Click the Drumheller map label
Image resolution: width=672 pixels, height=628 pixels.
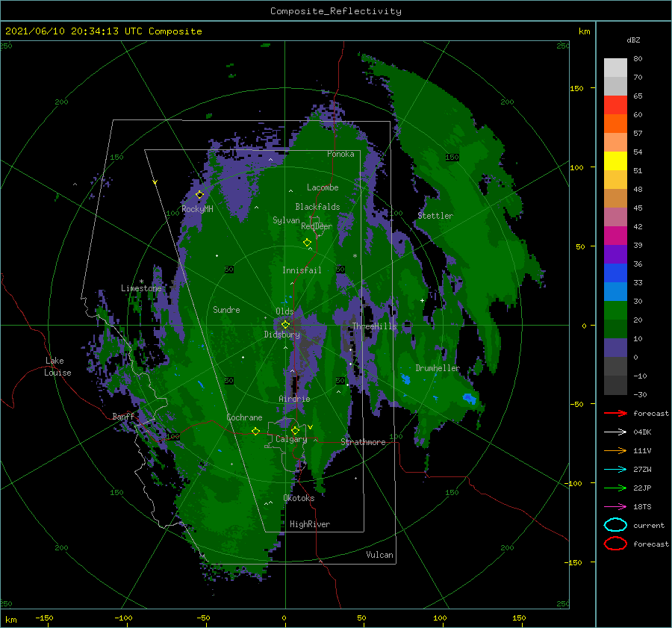click(438, 368)
